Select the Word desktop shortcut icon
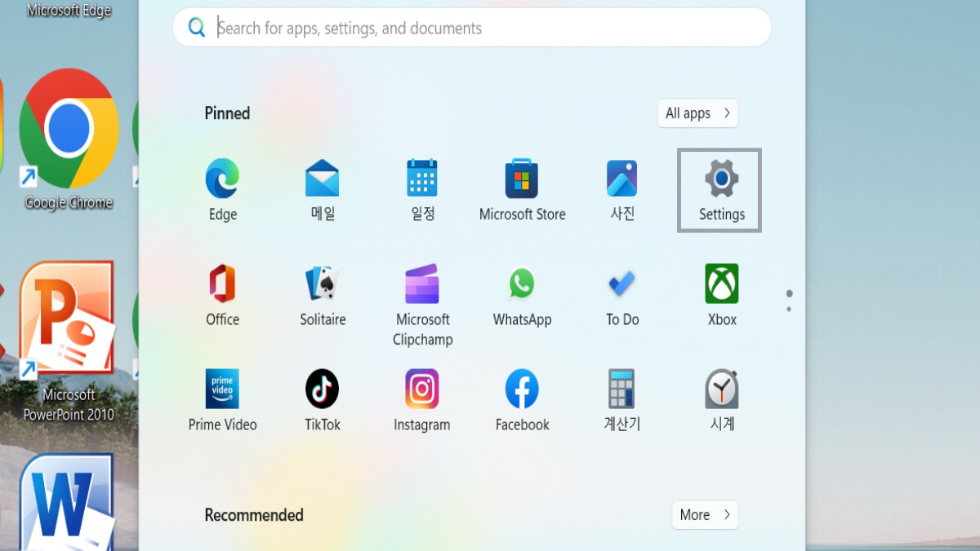980x551 pixels. point(67,502)
